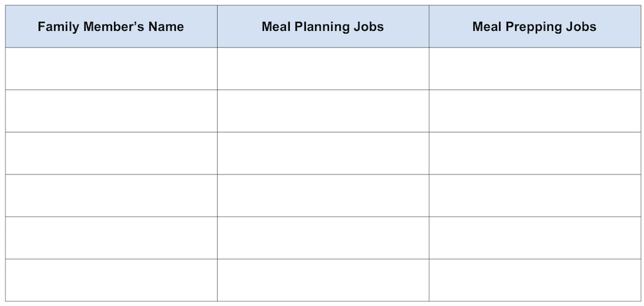Click third row cell under Meal Prepping Jobs
The width and height of the screenshot is (644, 306).
535,153
